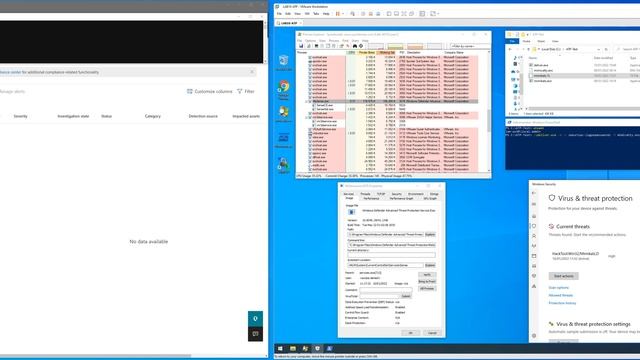640x360 pixels.
Task: Open Settings gear in Windows Security sidebar
Action: (x=534, y=336)
